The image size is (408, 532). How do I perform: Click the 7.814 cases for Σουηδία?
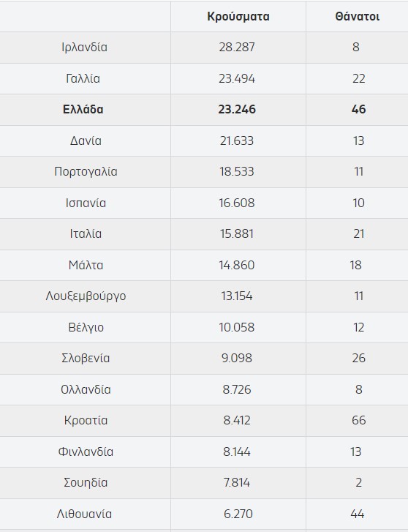tap(237, 482)
